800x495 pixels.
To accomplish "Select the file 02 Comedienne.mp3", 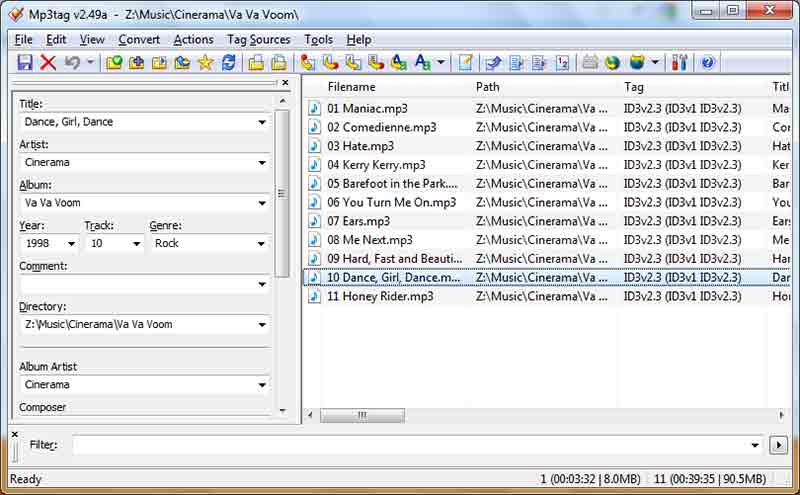I will pyautogui.click(x=382, y=127).
